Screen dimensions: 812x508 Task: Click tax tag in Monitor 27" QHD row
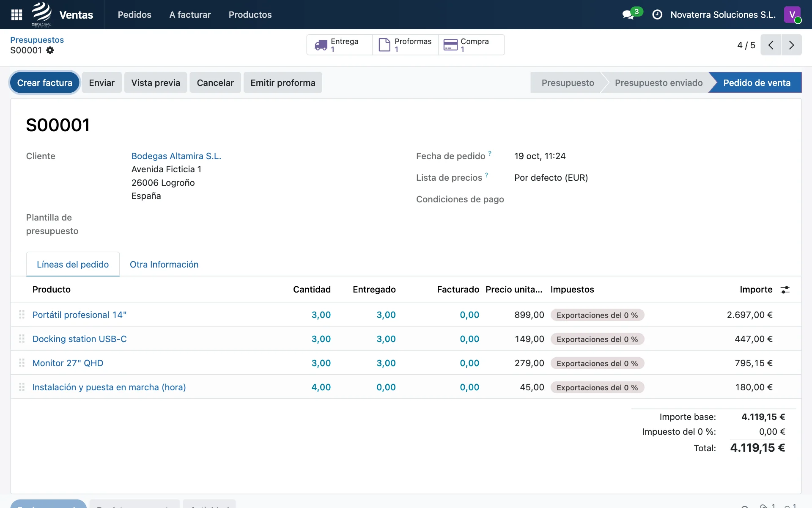coord(597,363)
